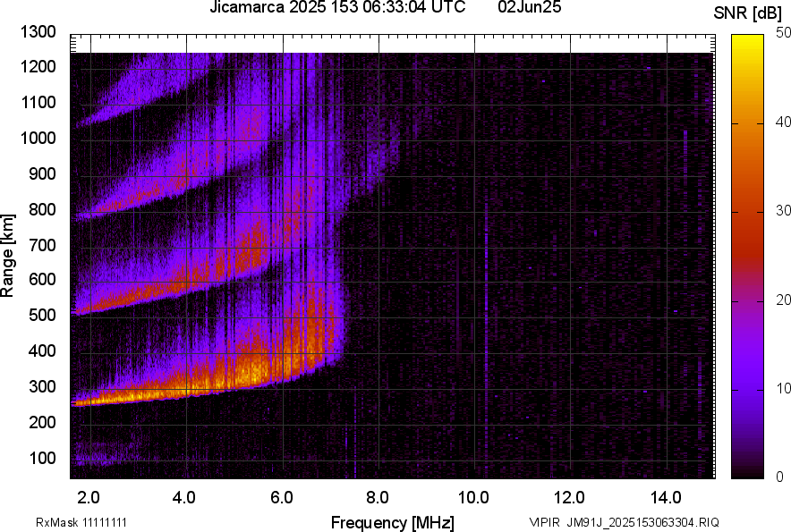Click the colorbar tick label '30'

click(783, 210)
